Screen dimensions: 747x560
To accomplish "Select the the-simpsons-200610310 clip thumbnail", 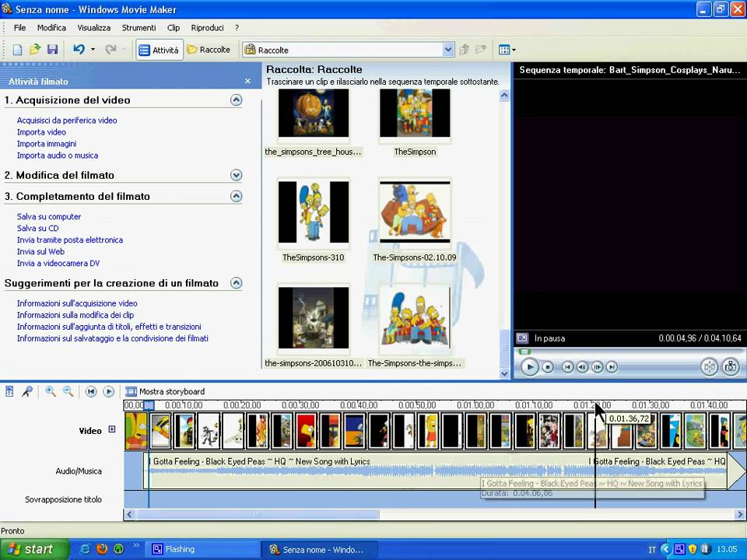I will [314, 317].
